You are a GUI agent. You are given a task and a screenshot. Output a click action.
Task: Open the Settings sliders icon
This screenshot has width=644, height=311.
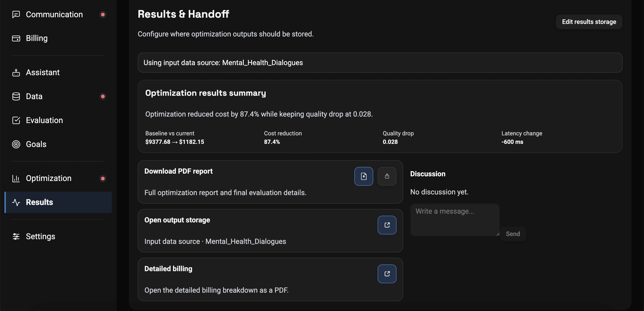(16, 236)
